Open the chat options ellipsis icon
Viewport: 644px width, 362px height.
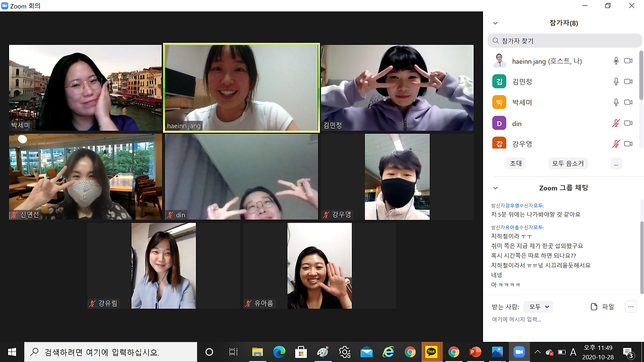click(x=630, y=306)
